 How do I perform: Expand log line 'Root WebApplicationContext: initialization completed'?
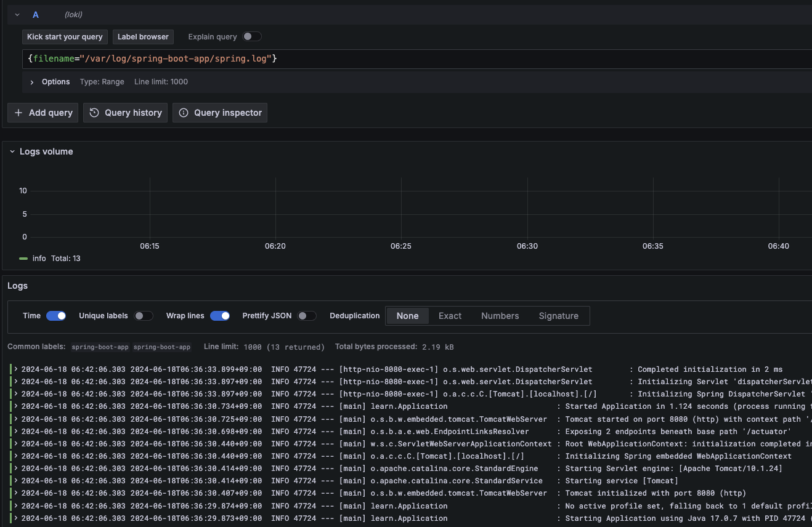click(x=16, y=444)
